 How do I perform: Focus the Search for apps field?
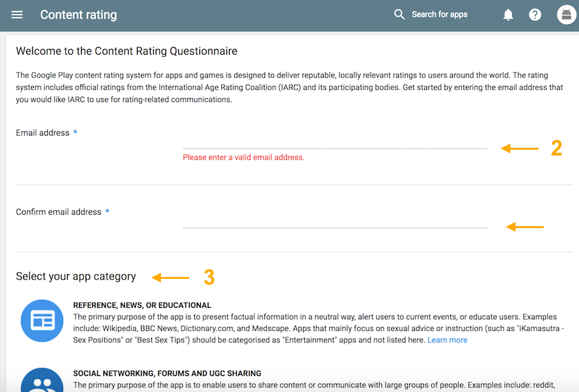pos(439,15)
